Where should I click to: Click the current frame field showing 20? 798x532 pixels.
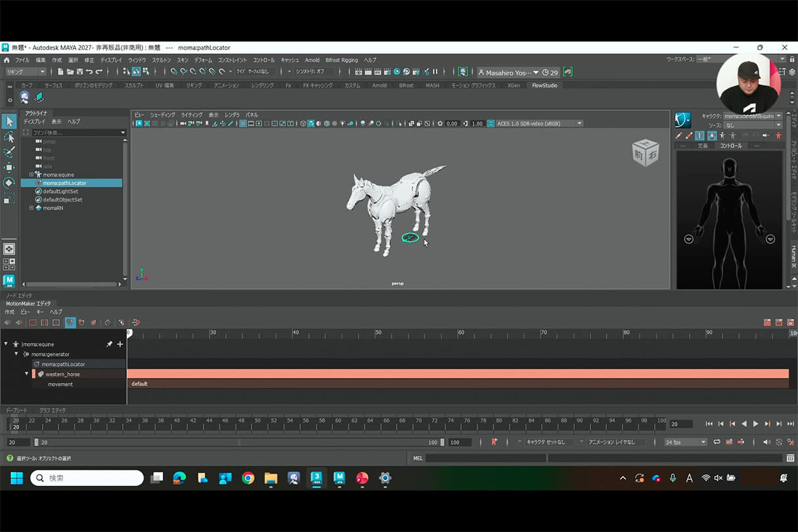coord(681,424)
